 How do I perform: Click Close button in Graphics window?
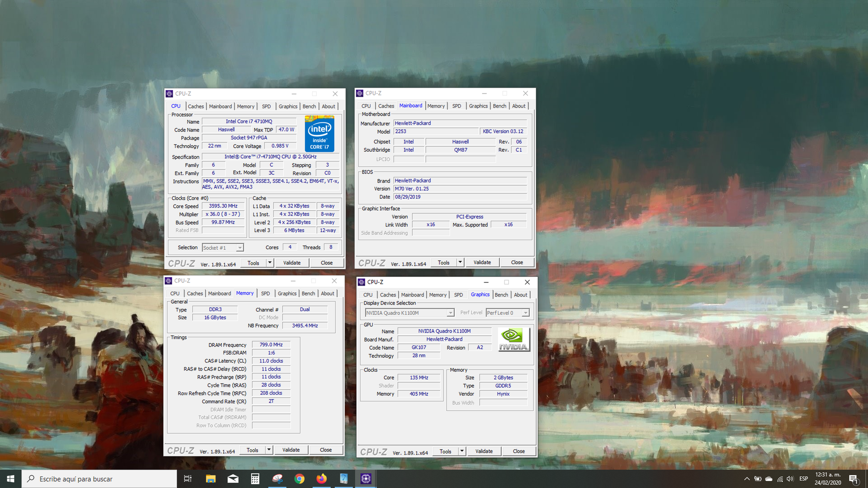click(519, 451)
